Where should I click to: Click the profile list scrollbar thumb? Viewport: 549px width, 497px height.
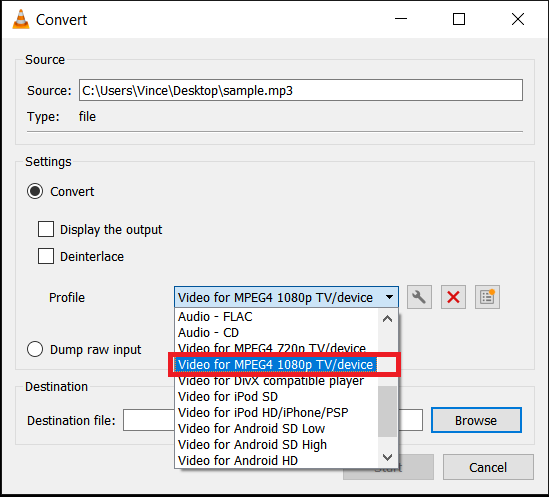click(x=387, y=411)
